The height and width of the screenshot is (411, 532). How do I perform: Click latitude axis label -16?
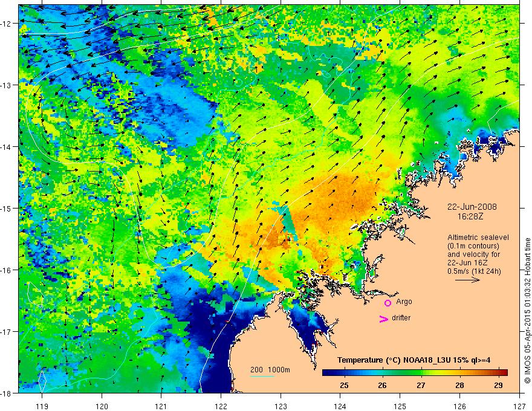point(7,270)
